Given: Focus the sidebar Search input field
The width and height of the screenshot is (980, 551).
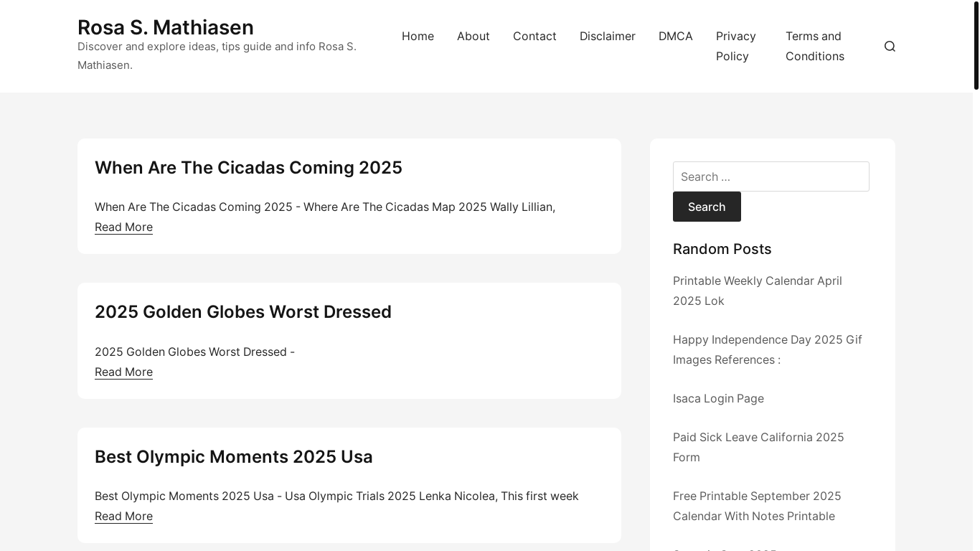Looking at the screenshot, I should coord(771,176).
